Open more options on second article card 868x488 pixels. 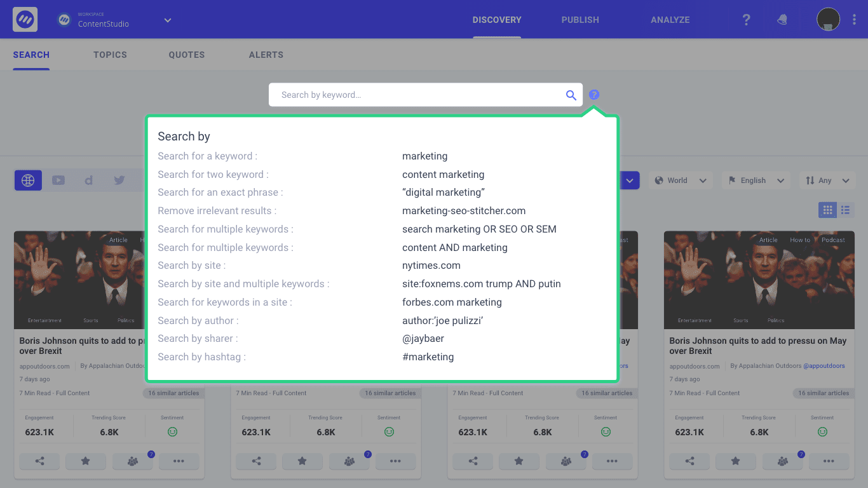click(x=396, y=461)
